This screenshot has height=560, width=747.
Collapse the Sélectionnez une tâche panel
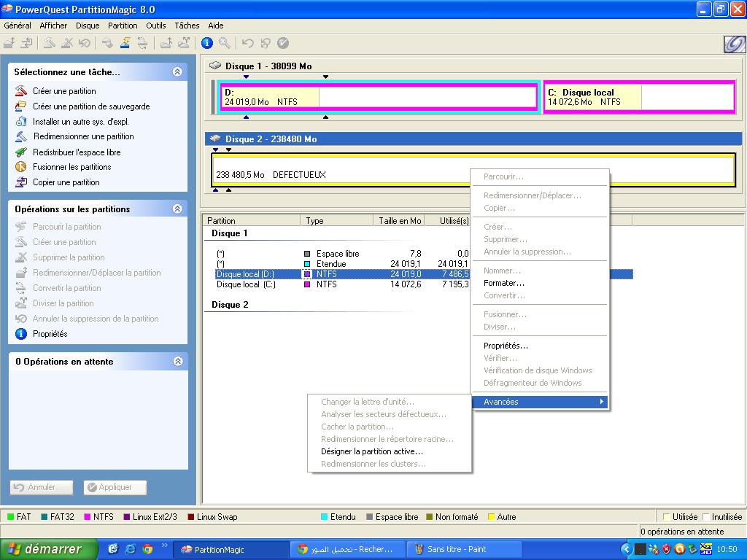coord(177,72)
